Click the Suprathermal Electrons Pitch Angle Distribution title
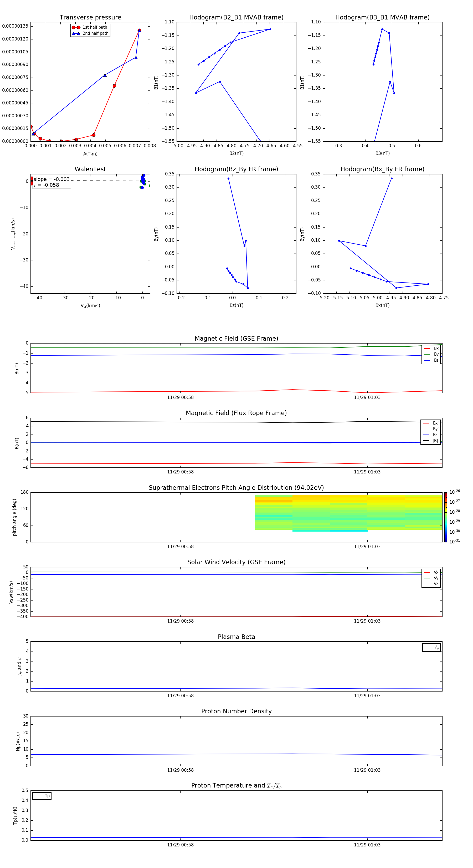 (x=236, y=488)
